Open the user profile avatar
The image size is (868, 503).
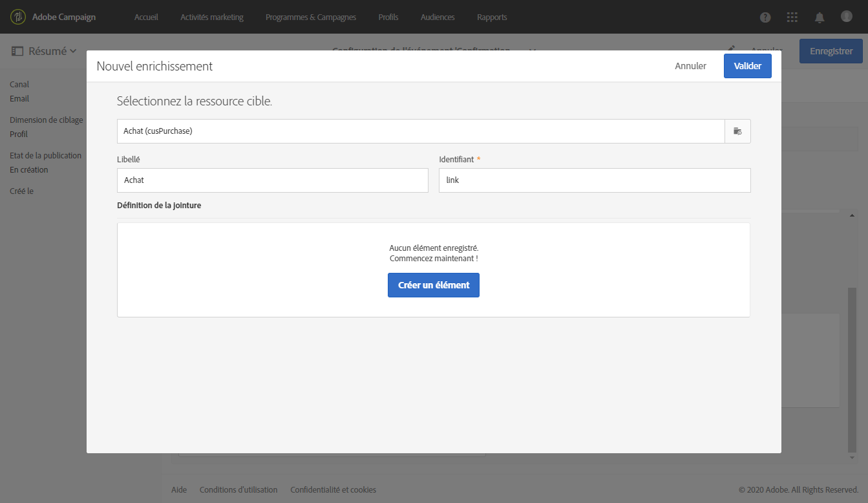point(847,17)
